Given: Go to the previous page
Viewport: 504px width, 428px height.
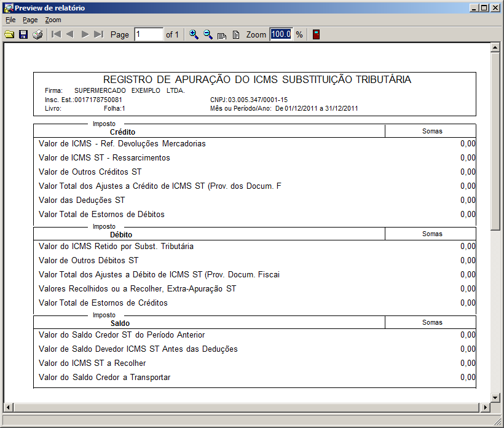Looking at the screenshot, I should click(x=70, y=34).
